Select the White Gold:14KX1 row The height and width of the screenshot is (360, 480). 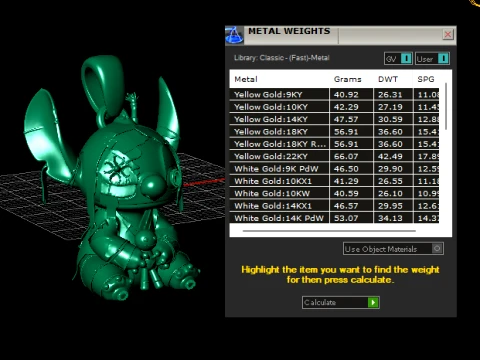(x=334, y=205)
